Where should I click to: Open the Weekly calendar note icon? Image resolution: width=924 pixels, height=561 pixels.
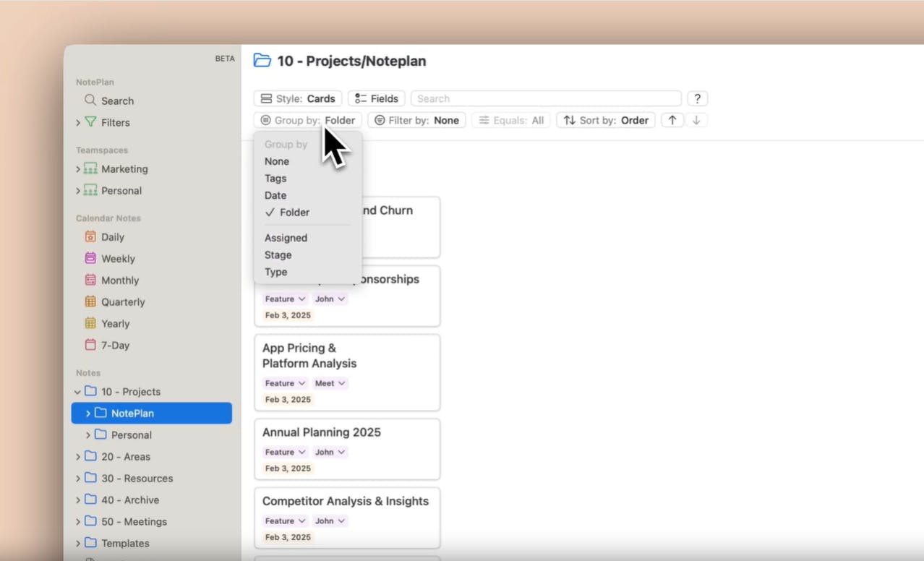(90, 258)
